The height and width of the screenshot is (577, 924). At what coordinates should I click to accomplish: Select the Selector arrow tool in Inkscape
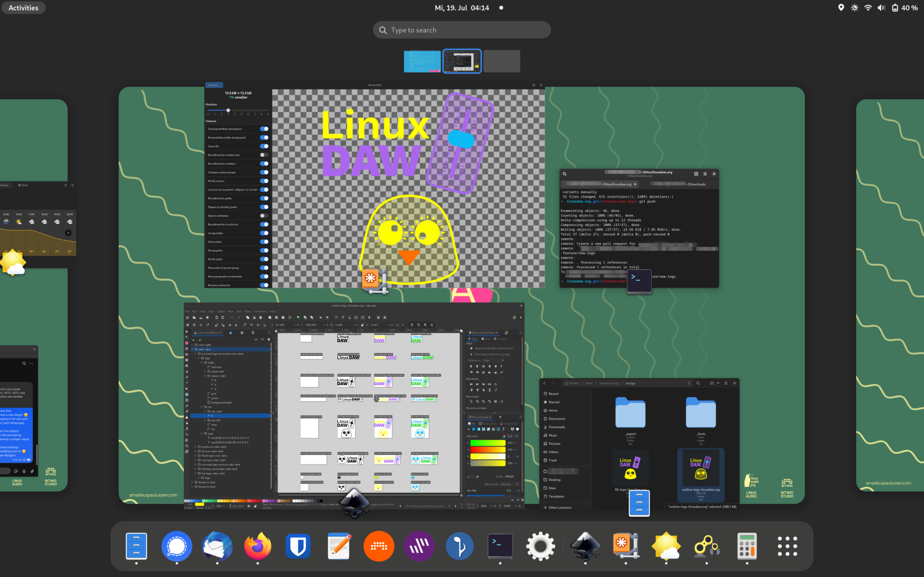pyautogui.click(x=187, y=332)
